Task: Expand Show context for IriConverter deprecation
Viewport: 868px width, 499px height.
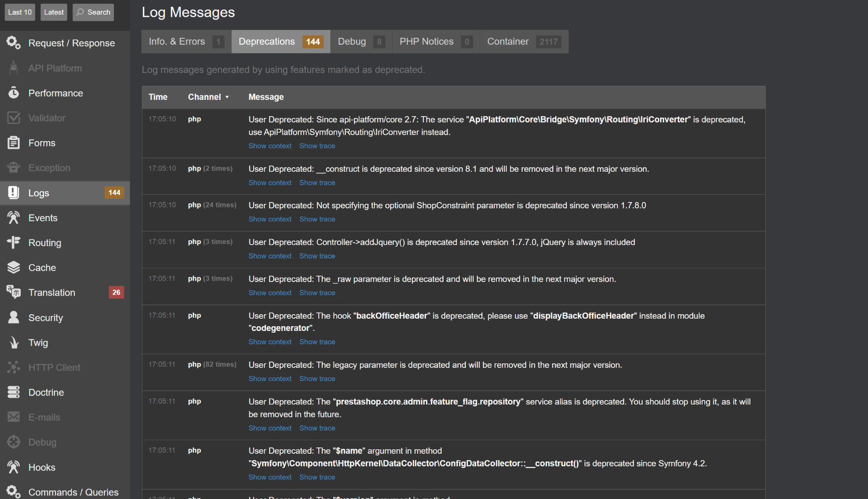Action: pyautogui.click(x=270, y=146)
